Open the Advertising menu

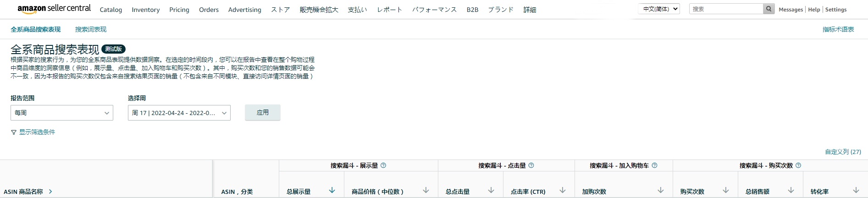point(245,10)
